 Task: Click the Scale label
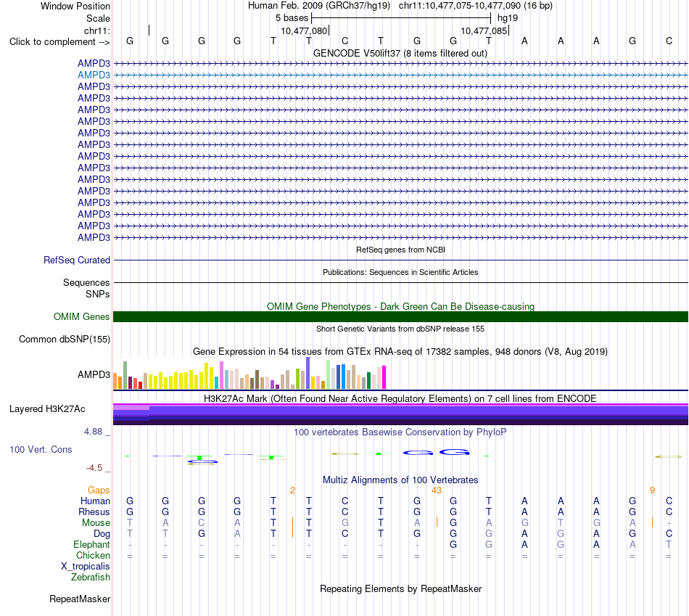[x=98, y=18]
